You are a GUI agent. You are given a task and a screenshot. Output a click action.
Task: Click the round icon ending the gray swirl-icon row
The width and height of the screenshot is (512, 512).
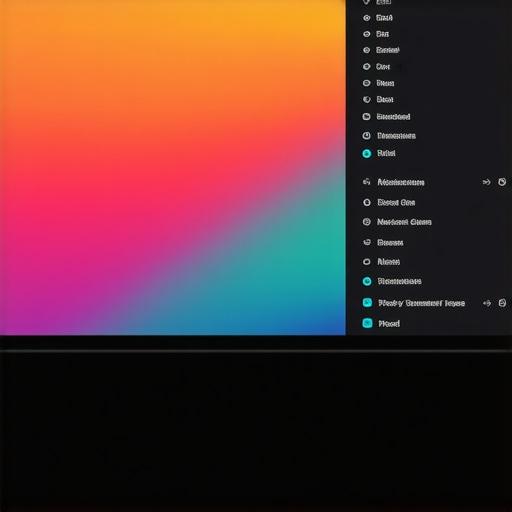point(502,182)
